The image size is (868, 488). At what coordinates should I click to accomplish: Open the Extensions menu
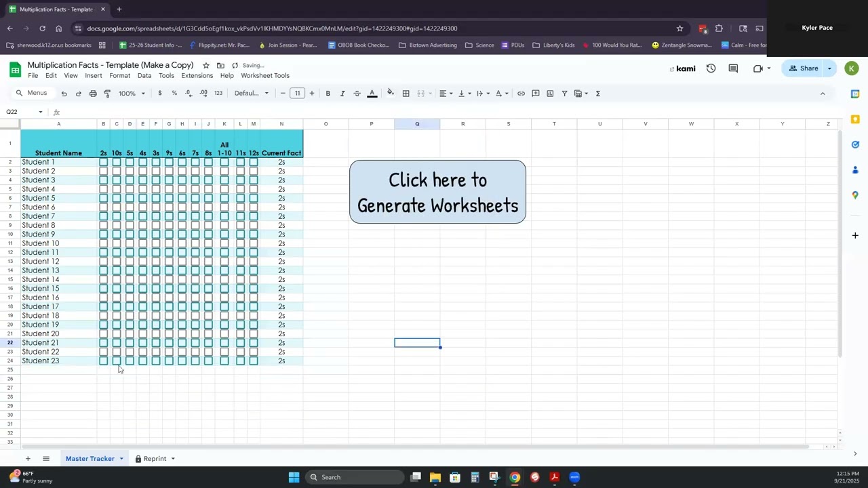pos(197,76)
